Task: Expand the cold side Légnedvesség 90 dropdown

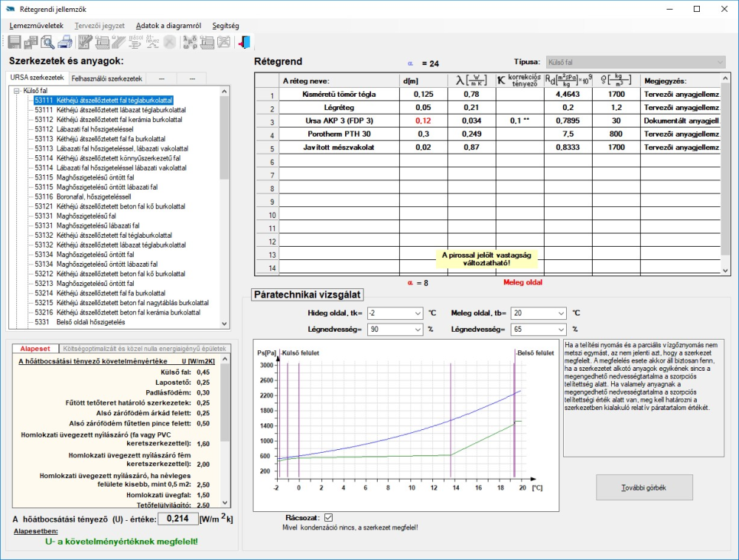Action: (x=419, y=329)
